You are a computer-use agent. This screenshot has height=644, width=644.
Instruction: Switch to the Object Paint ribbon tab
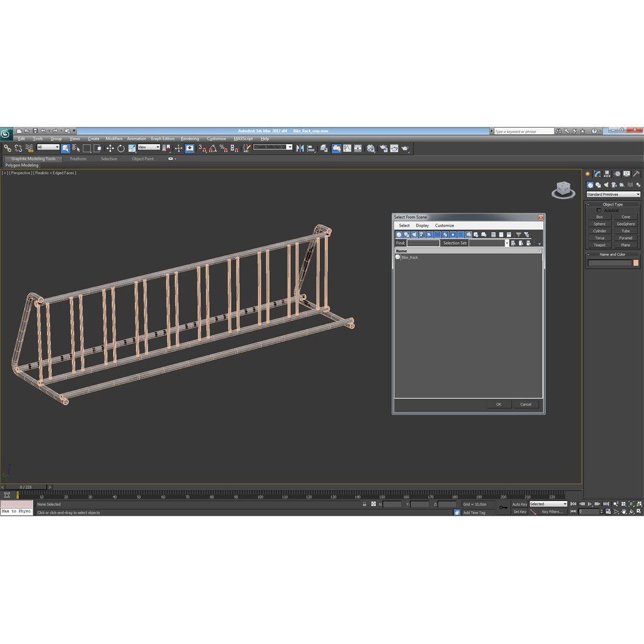point(143,159)
